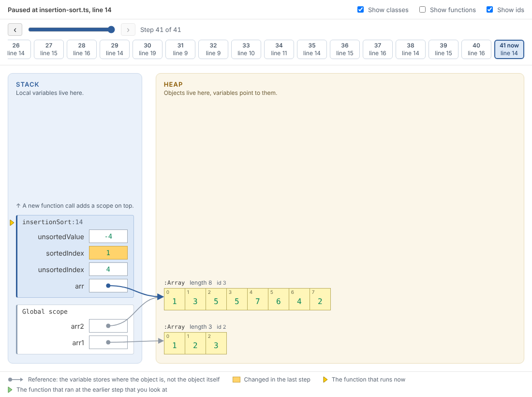532x397 pixels.
Task: Click the value 3 cell in the id 2 array
Action: click(x=216, y=343)
